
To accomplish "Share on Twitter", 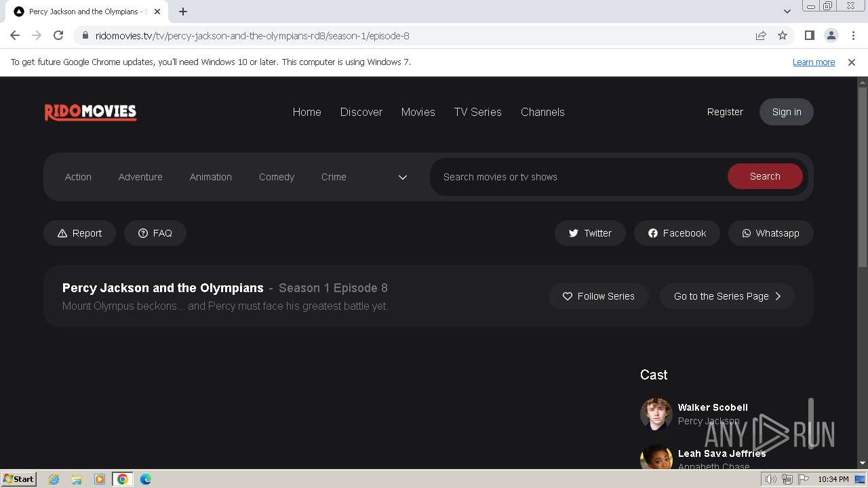I will (x=590, y=233).
